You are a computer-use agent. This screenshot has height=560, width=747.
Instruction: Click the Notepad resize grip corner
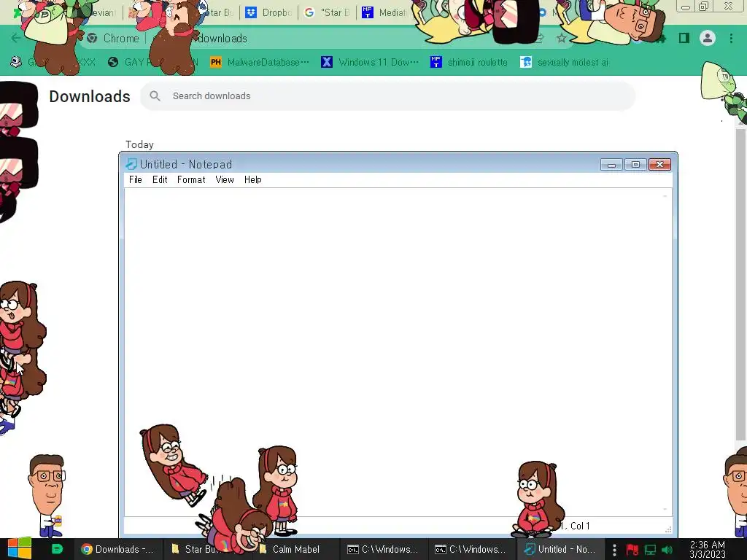pos(668,529)
